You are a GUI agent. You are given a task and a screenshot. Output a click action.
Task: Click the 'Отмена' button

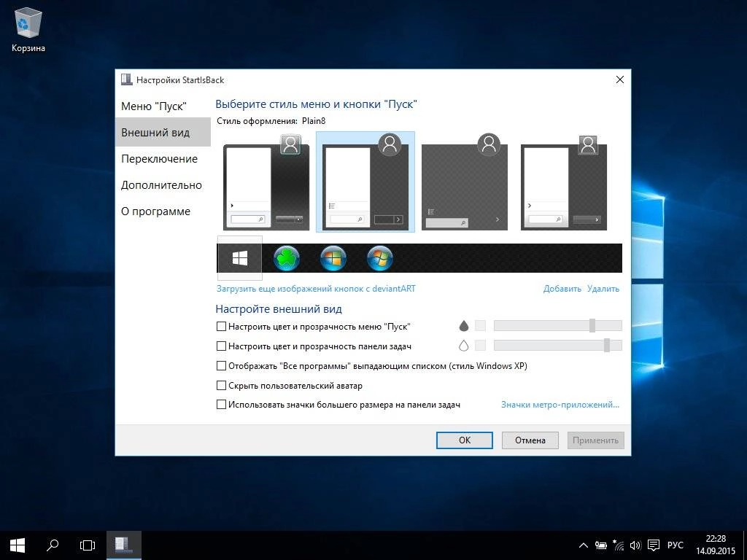pos(530,440)
